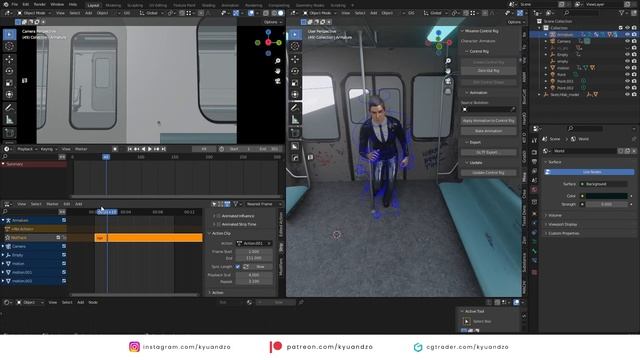Click the zoom magnifier in camera viewport
Viewport: 640px width, 360px height.
pyautogui.click(x=278, y=61)
